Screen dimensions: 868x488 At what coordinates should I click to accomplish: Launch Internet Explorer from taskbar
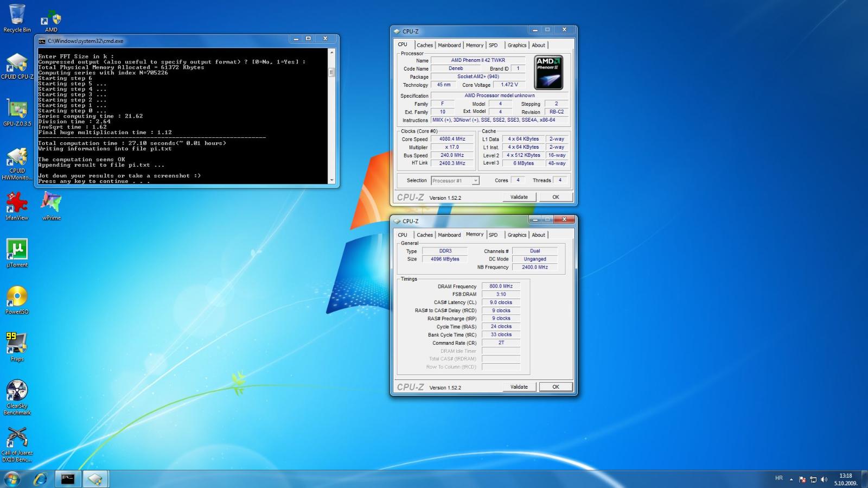(x=40, y=479)
